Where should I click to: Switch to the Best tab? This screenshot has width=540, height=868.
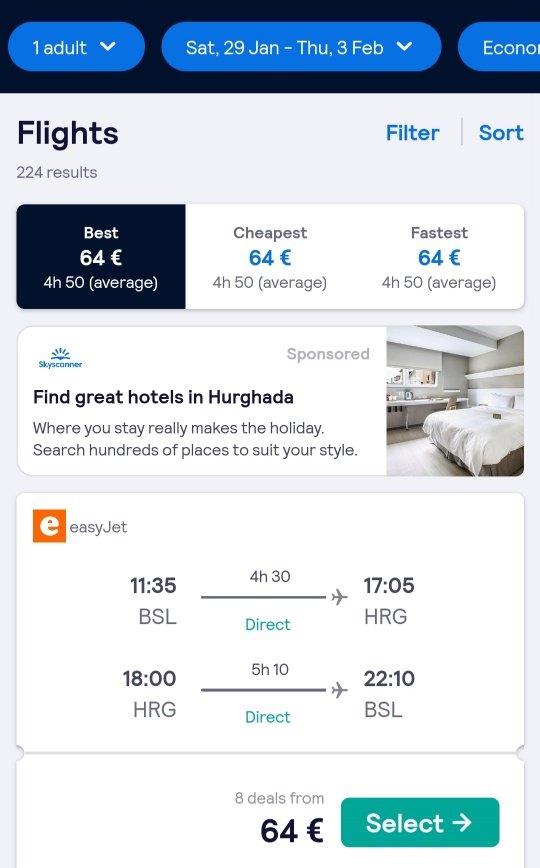[x=101, y=256]
